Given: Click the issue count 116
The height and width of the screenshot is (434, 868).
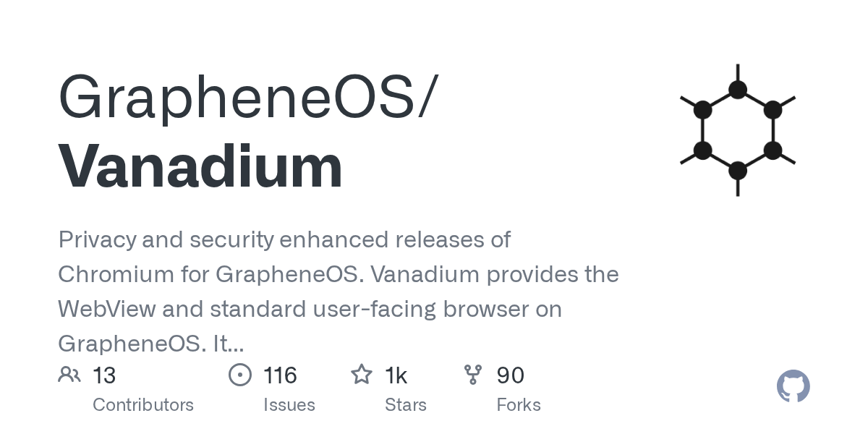Looking at the screenshot, I should point(280,375).
